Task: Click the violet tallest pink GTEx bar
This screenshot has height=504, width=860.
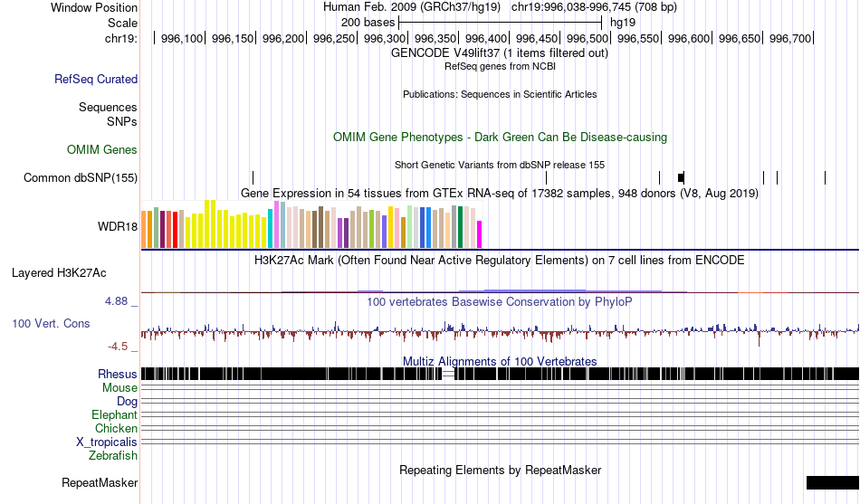Action: click(x=276, y=224)
